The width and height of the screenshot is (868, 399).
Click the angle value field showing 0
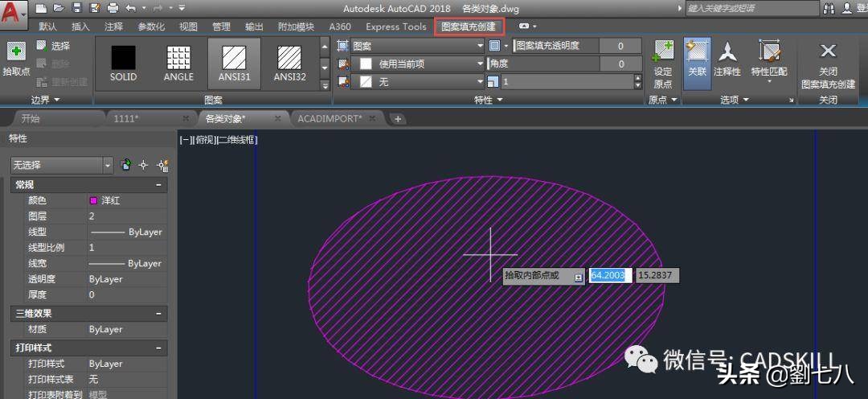(x=620, y=64)
